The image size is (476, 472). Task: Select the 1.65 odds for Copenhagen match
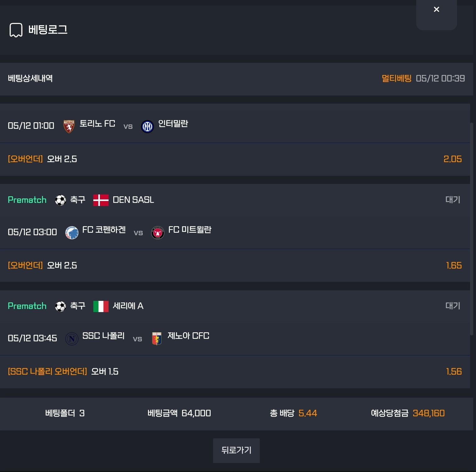(x=454, y=265)
